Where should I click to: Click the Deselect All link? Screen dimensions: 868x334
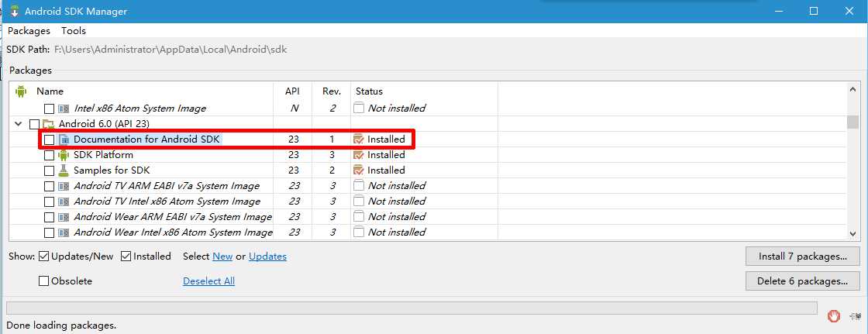208,281
